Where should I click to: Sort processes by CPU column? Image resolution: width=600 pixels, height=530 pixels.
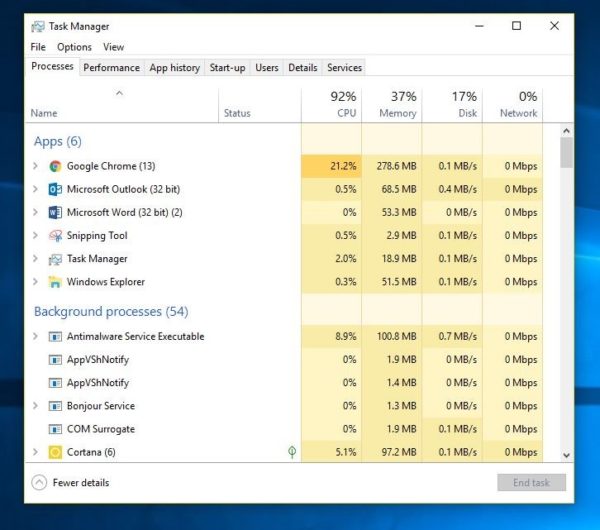pyautogui.click(x=331, y=105)
